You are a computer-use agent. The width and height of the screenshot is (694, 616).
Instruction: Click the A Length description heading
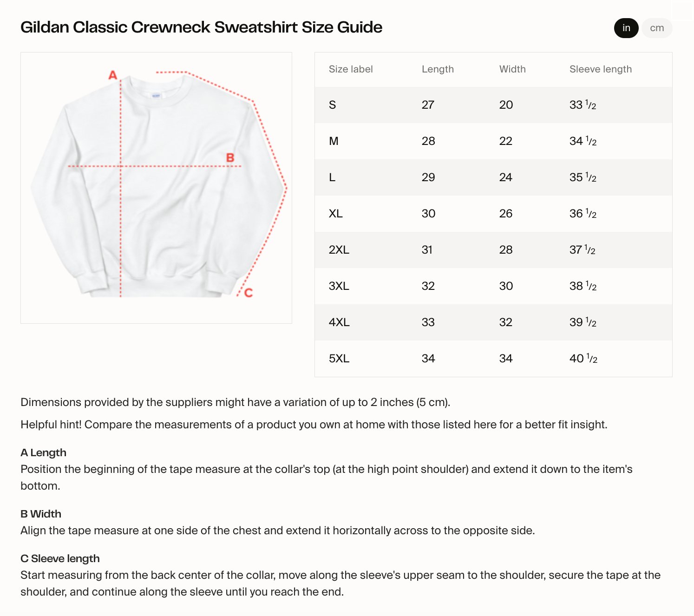[x=44, y=452]
